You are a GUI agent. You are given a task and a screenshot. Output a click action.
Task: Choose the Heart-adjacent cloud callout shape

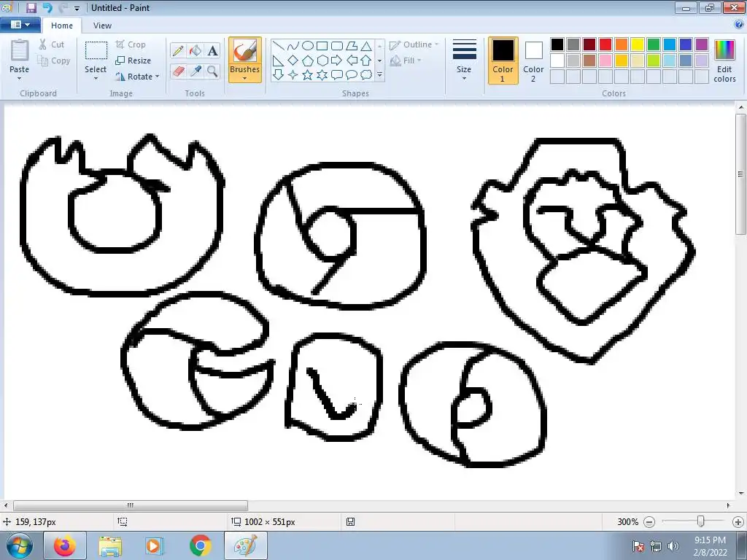pyautogui.click(x=366, y=75)
